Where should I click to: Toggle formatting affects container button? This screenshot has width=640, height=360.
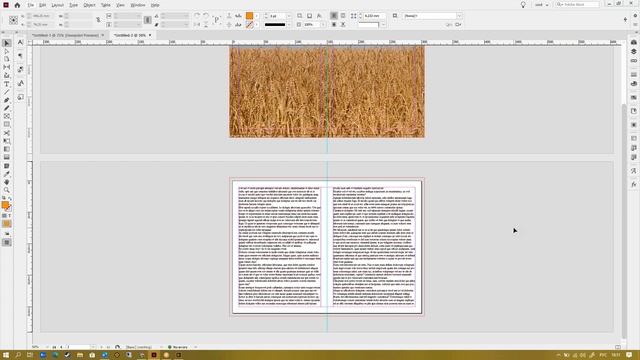pos(4,216)
